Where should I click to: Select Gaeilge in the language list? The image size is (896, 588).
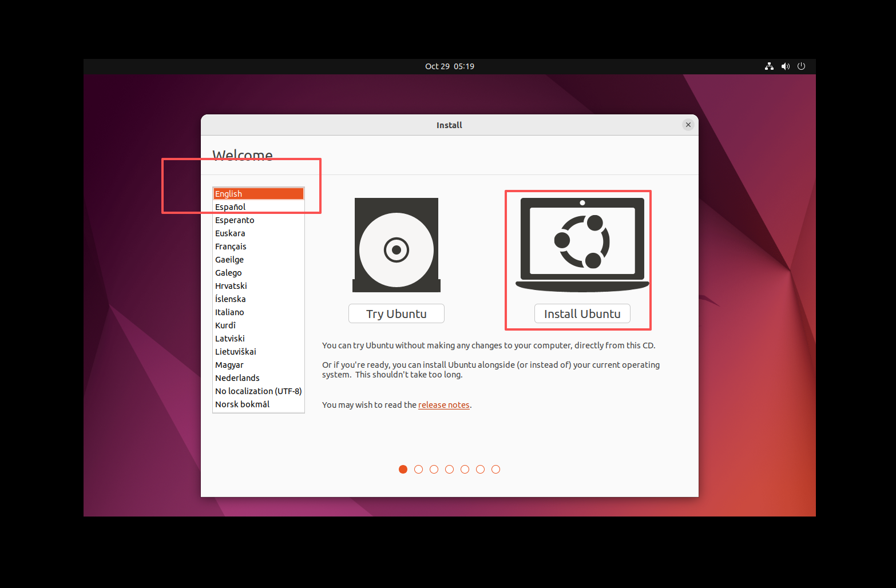pyautogui.click(x=259, y=260)
